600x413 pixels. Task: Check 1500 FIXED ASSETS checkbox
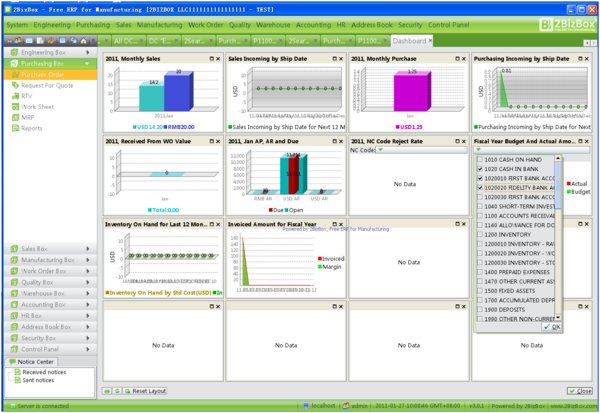pyautogui.click(x=480, y=291)
